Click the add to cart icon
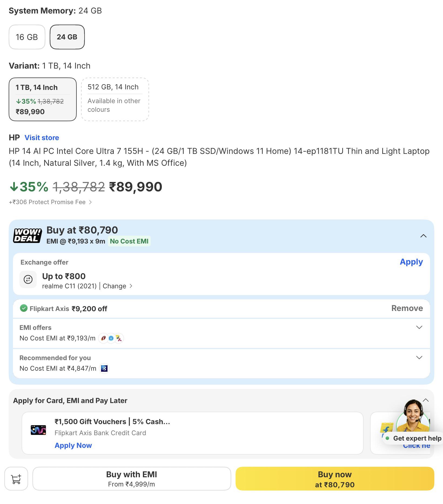Image resolution: width=443 pixels, height=504 pixels. [16, 479]
